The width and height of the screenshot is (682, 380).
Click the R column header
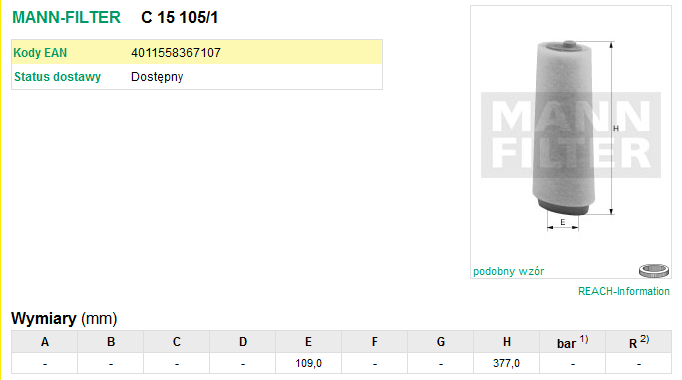coord(639,342)
